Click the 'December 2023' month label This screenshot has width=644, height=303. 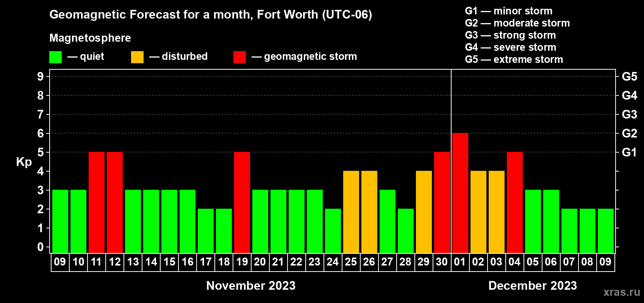533,286
